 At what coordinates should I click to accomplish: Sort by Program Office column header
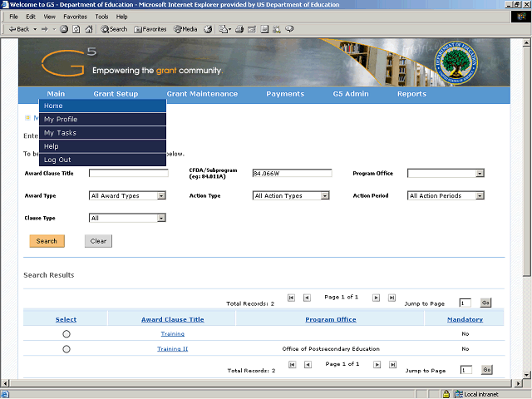[x=331, y=319]
